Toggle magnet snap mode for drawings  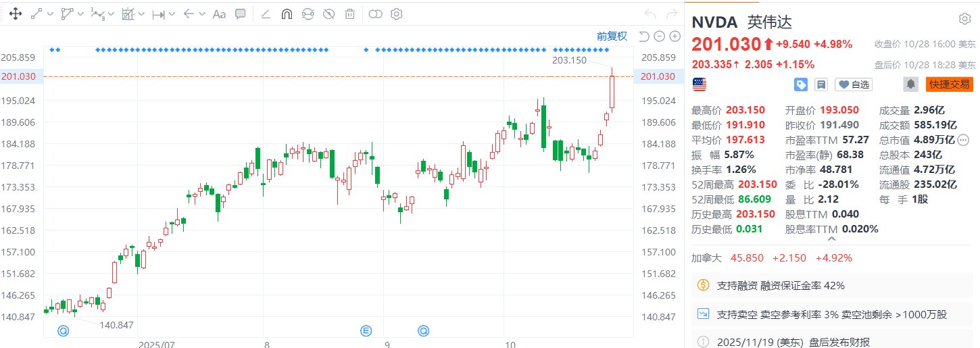point(287,14)
